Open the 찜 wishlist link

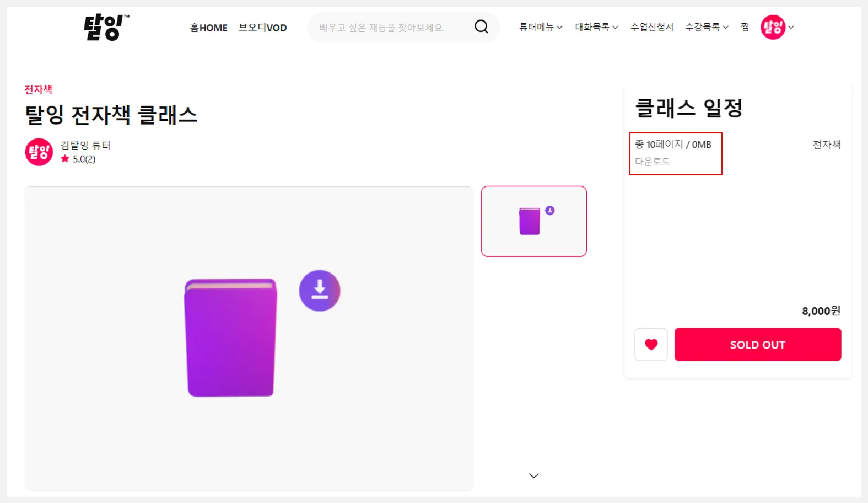745,27
